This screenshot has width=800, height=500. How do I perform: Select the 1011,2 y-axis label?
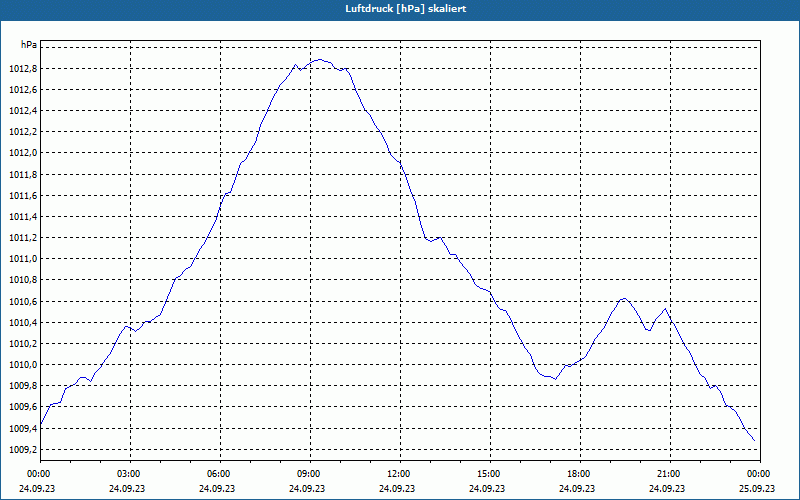(x=23, y=238)
